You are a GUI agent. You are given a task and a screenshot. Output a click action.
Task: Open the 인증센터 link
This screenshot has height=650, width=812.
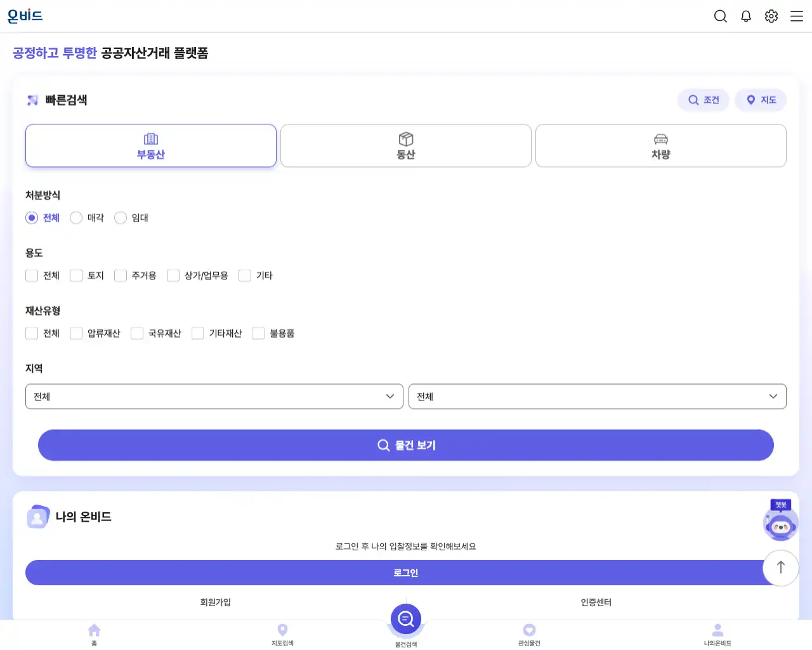click(596, 602)
